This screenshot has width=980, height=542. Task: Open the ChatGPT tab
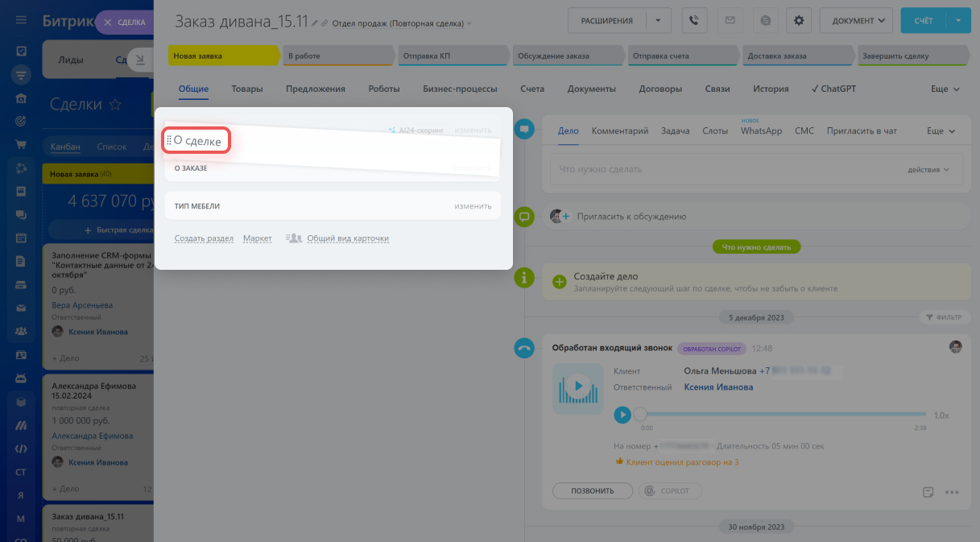[x=833, y=89]
